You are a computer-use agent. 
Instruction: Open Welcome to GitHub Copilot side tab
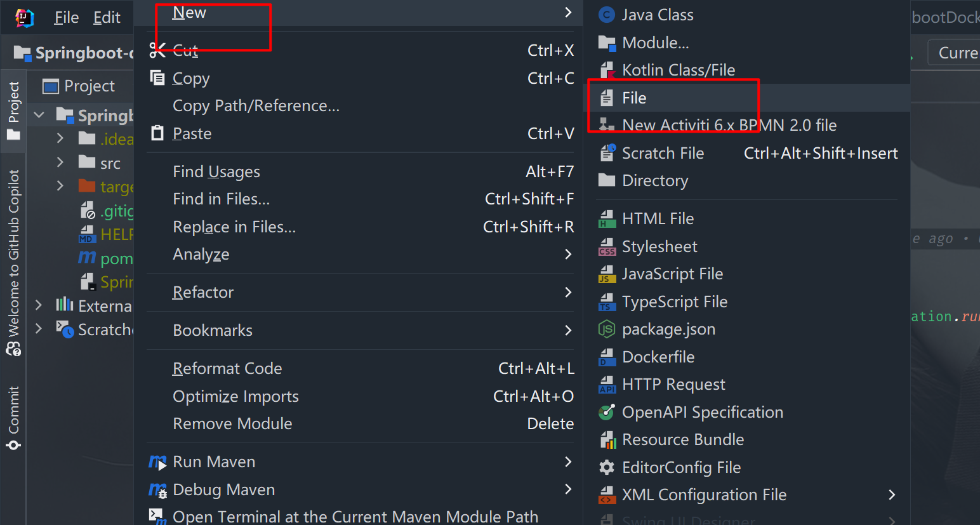13,262
